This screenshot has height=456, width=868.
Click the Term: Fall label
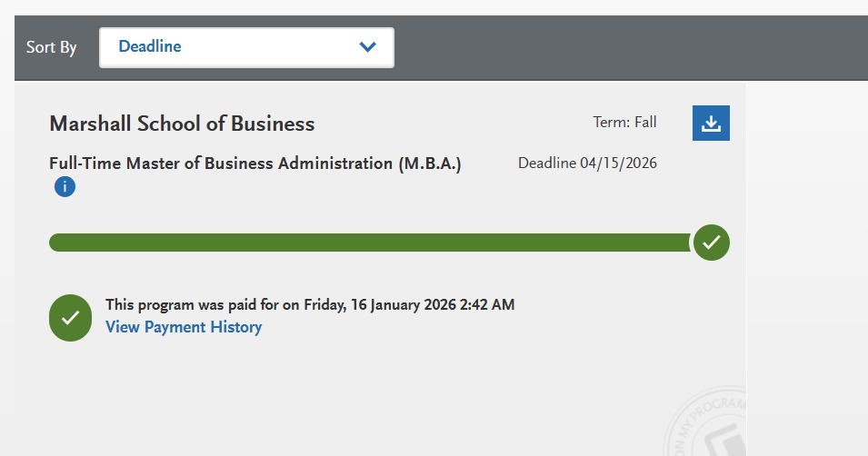click(x=624, y=123)
